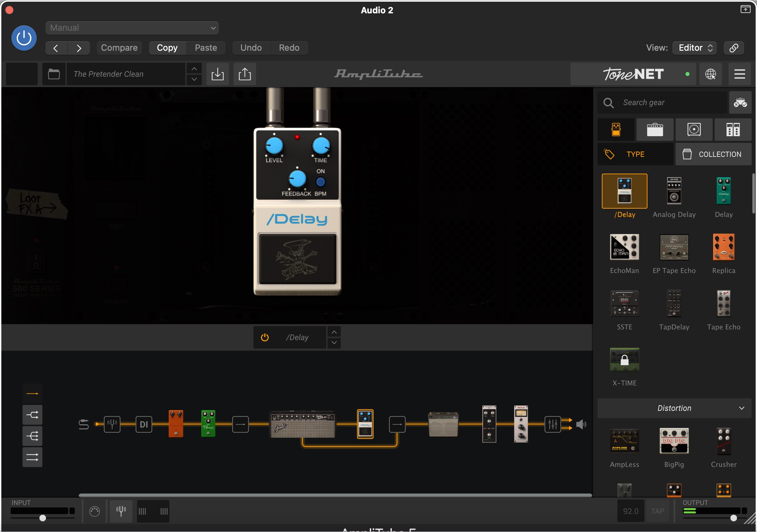Click the DI block in signal chain
Image resolution: width=757 pixels, height=532 pixels.
click(x=144, y=425)
